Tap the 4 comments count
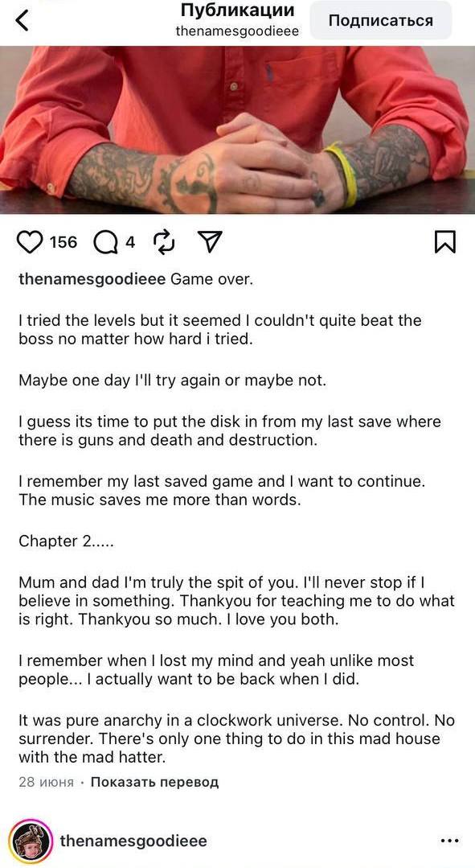 click(130, 242)
